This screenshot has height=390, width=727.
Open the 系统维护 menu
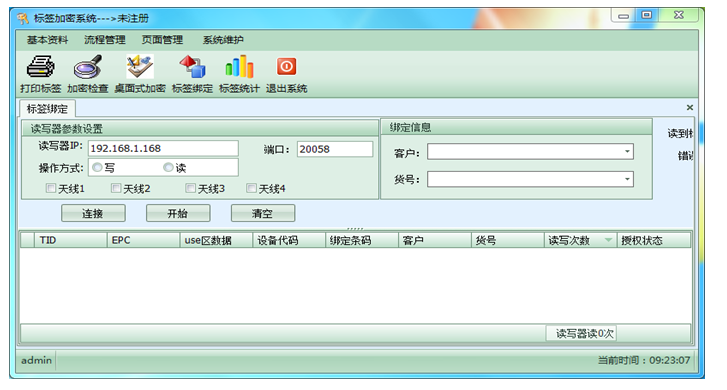coord(223,40)
